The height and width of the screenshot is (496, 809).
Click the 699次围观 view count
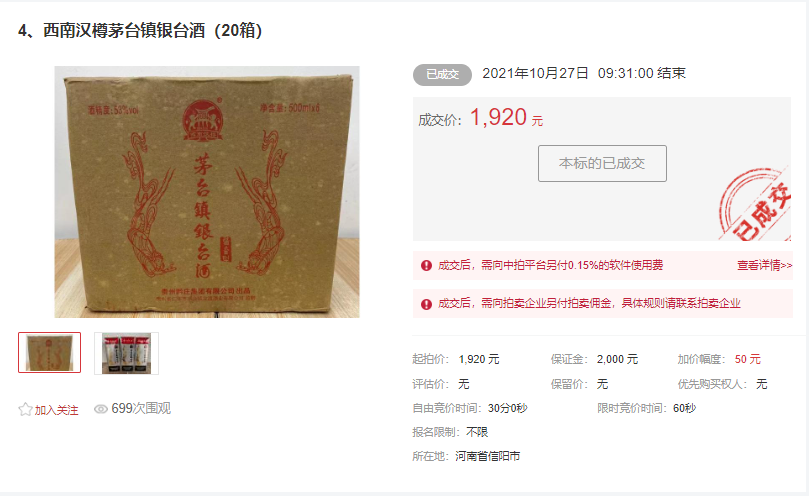click(141, 409)
